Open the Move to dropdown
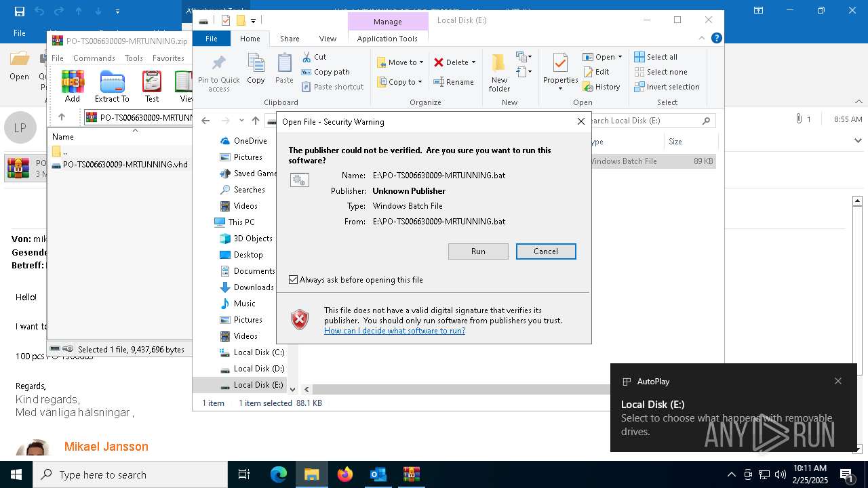Viewport: 868px width, 488px height. coord(400,62)
